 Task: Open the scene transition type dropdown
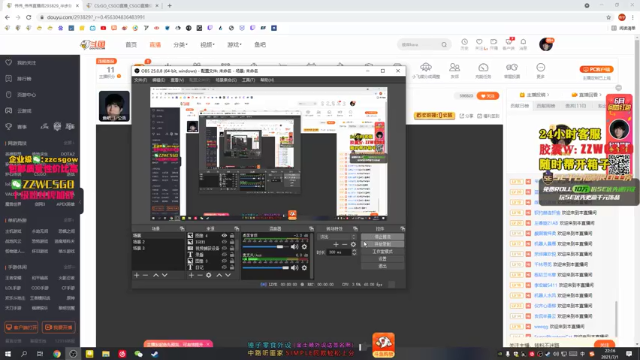[337, 237]
